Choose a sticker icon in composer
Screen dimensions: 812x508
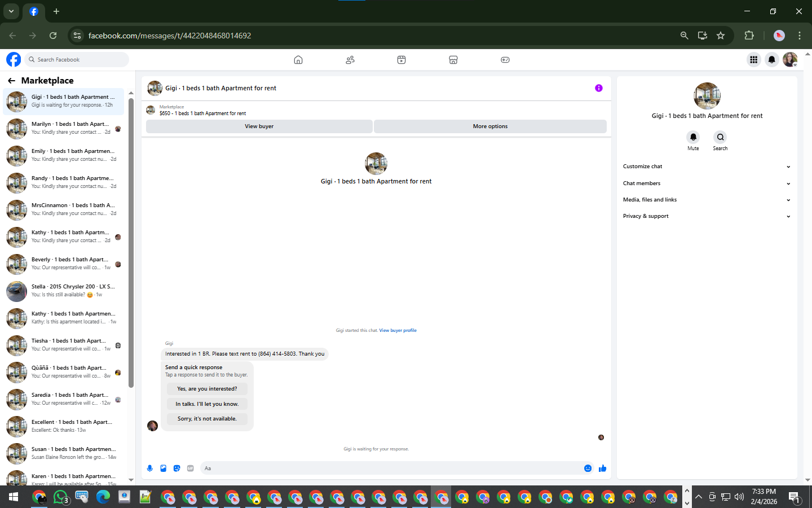tap(177, 468)
